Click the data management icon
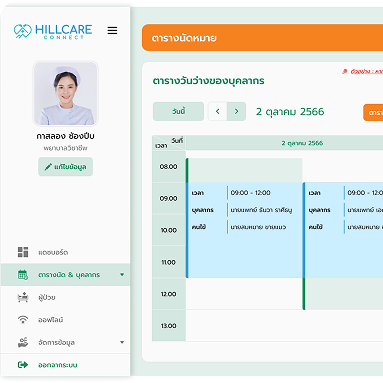The height and width of the screenshot is (383, 383). [x=23, y=342]
